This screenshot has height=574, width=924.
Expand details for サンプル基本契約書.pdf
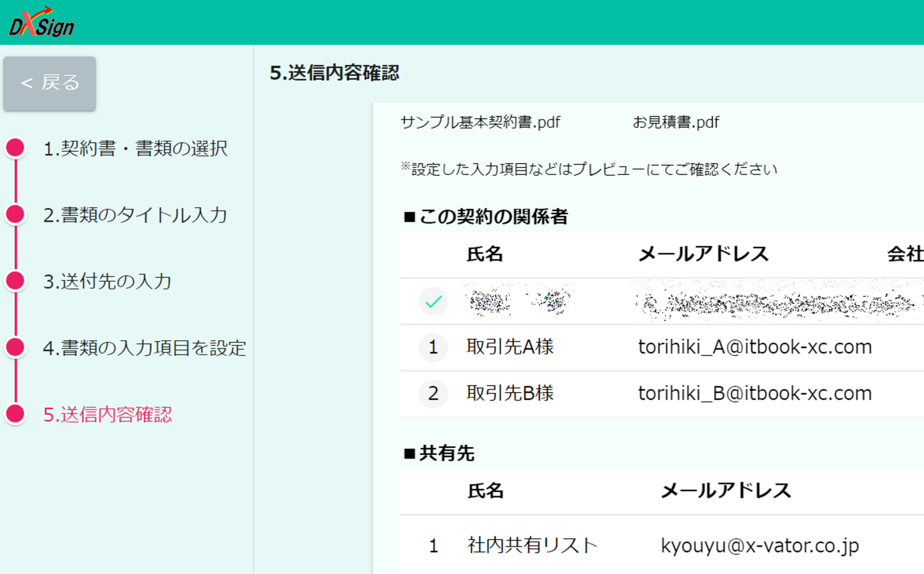point(480,122)
